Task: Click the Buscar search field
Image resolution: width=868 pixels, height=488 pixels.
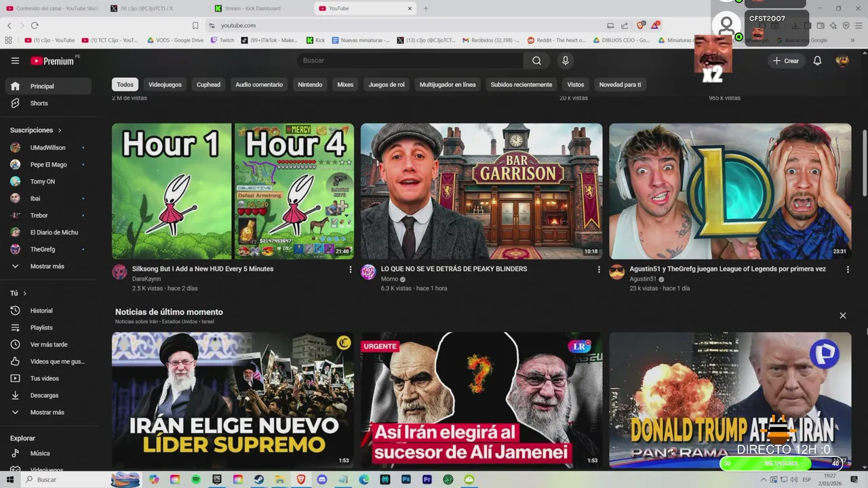Action: (x=410, y=60)
